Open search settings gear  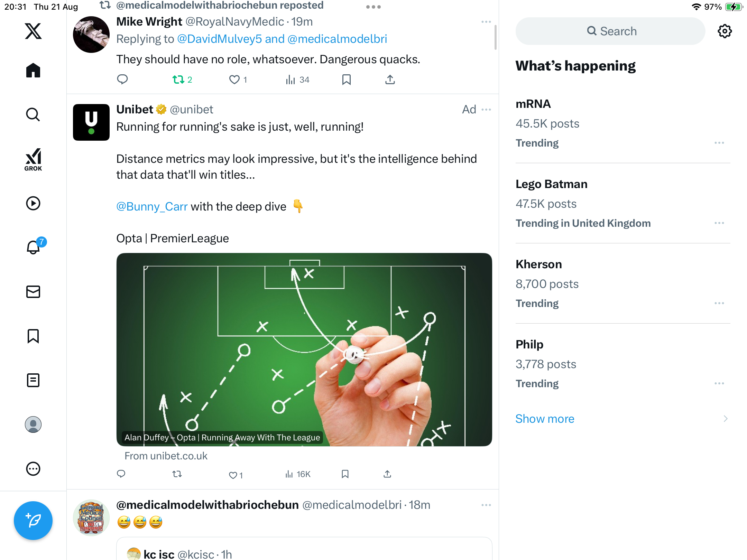[725, 31]
